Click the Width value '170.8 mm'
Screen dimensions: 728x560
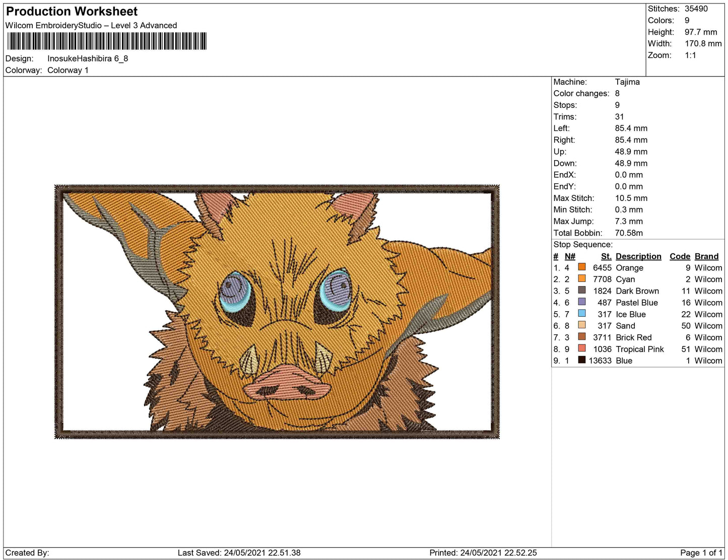coord(703,43)
